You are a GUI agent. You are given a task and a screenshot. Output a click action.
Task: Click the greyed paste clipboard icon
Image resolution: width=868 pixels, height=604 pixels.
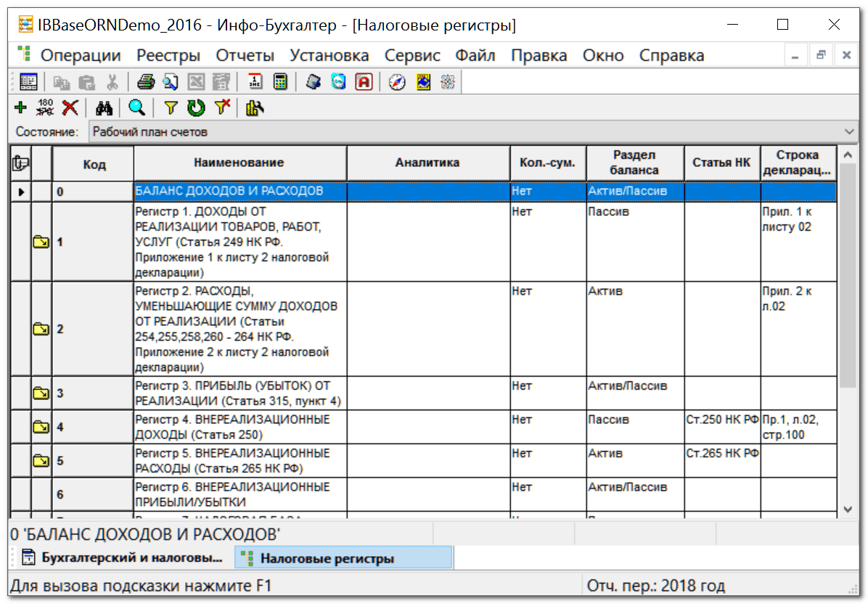coord(87,83)
